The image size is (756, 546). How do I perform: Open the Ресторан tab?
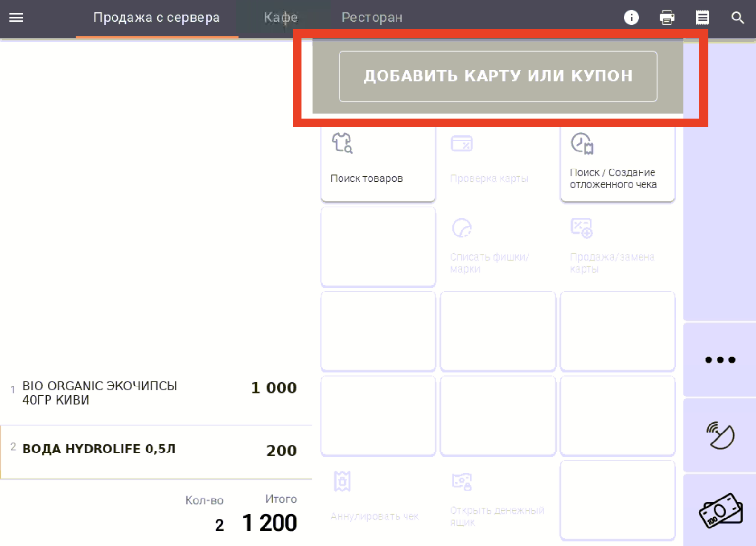[x=372, y=18]
